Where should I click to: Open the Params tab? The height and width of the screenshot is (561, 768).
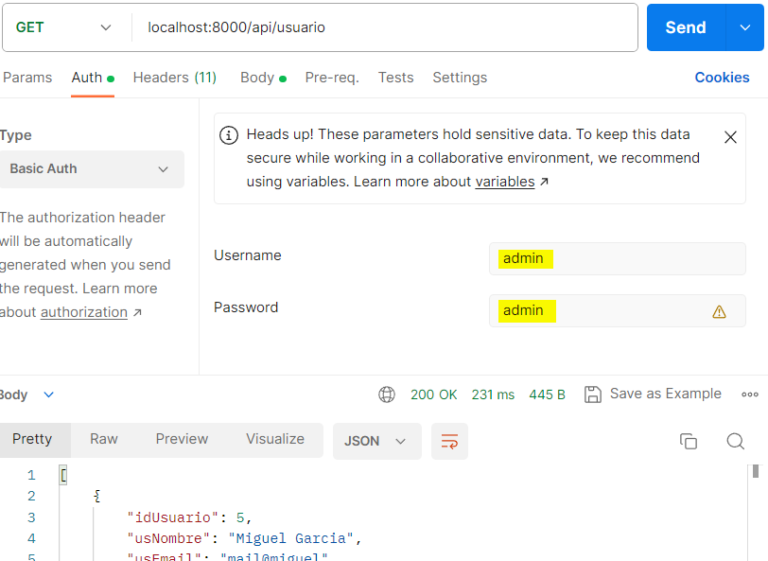tap(28, 77)
